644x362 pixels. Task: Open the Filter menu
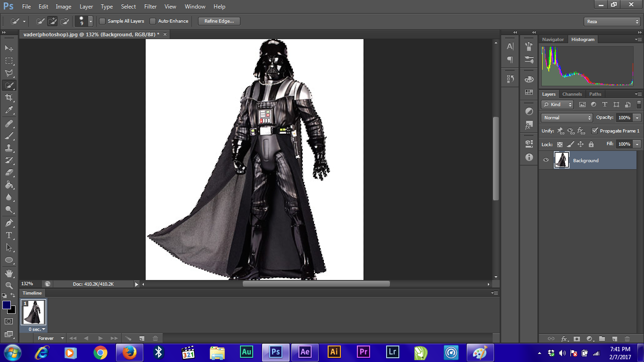[150, 7]
